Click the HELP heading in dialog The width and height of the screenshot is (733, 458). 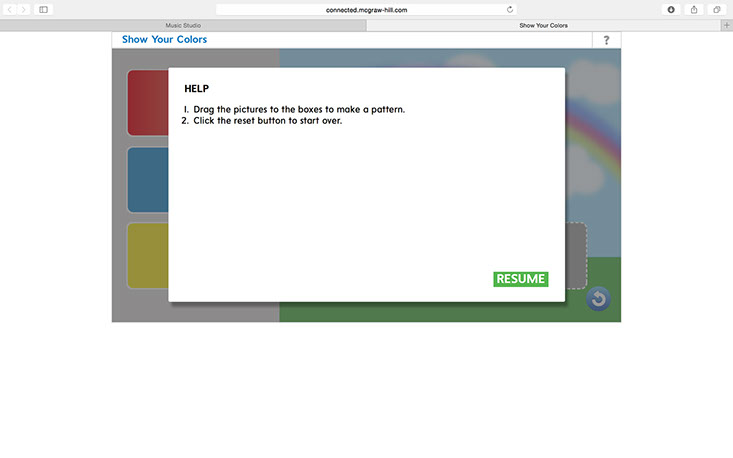[x=196, y=89]
